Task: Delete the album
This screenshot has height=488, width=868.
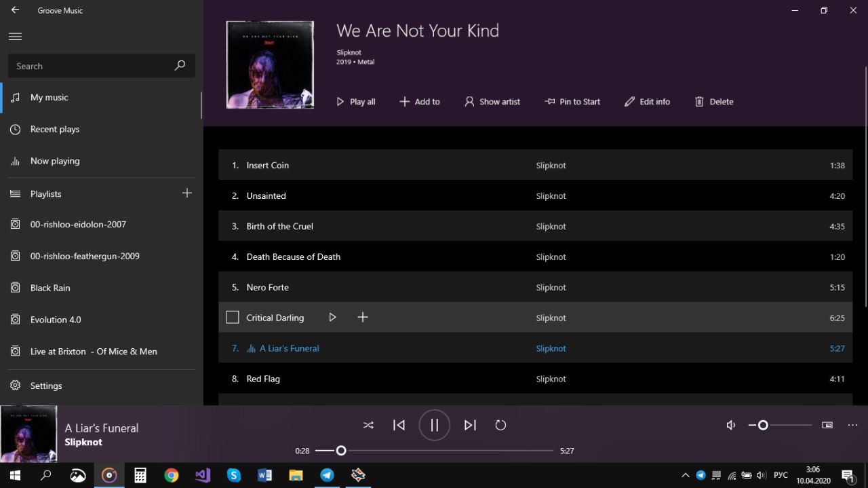Action: (714, 102)
